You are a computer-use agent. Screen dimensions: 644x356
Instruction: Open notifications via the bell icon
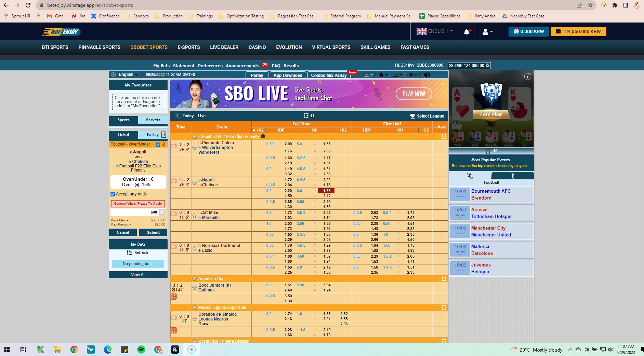[x=466, y=31]
